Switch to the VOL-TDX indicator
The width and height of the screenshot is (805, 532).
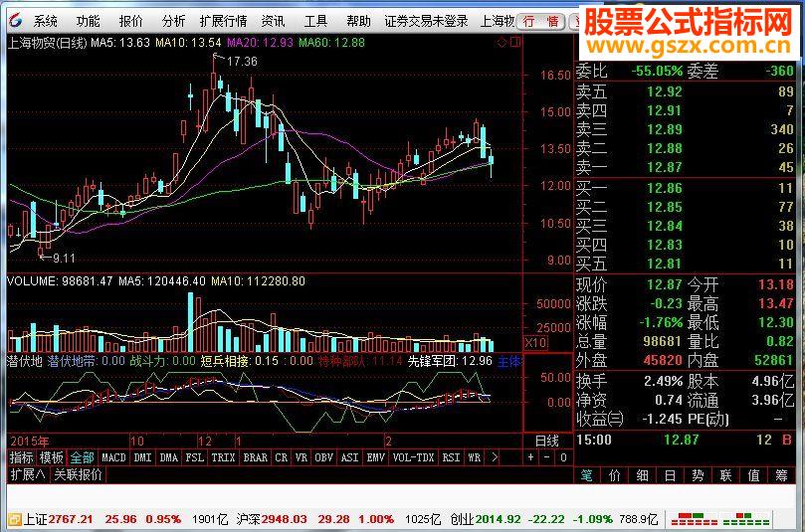click(413, 457)
